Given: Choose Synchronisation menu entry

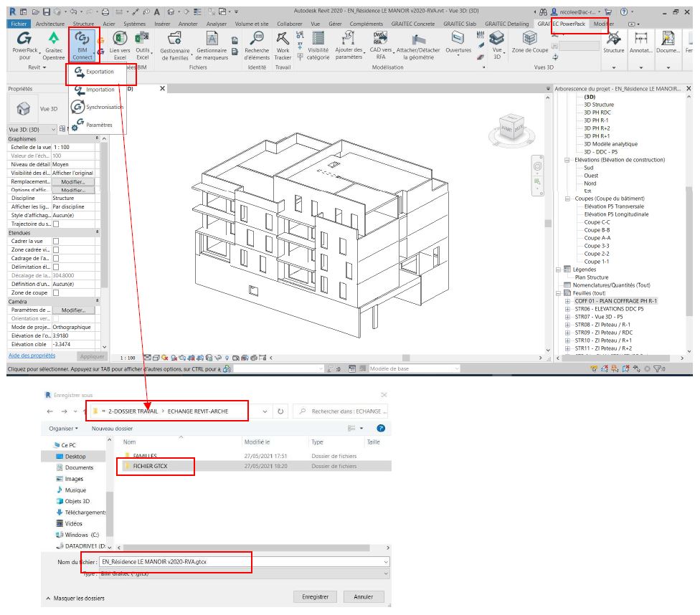Looking at the screenshot, I should [98, 107].
